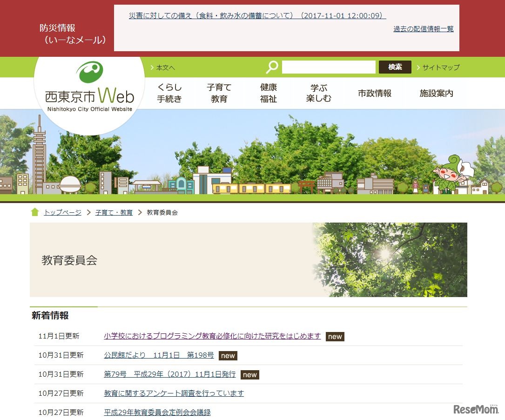Click the 'new' badge next to programming education article

coord(335,337)
